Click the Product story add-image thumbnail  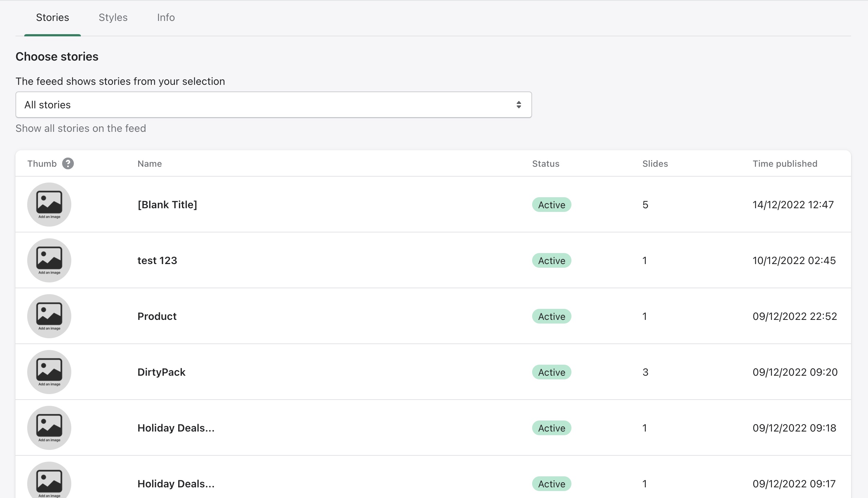[x=49, y=316]
